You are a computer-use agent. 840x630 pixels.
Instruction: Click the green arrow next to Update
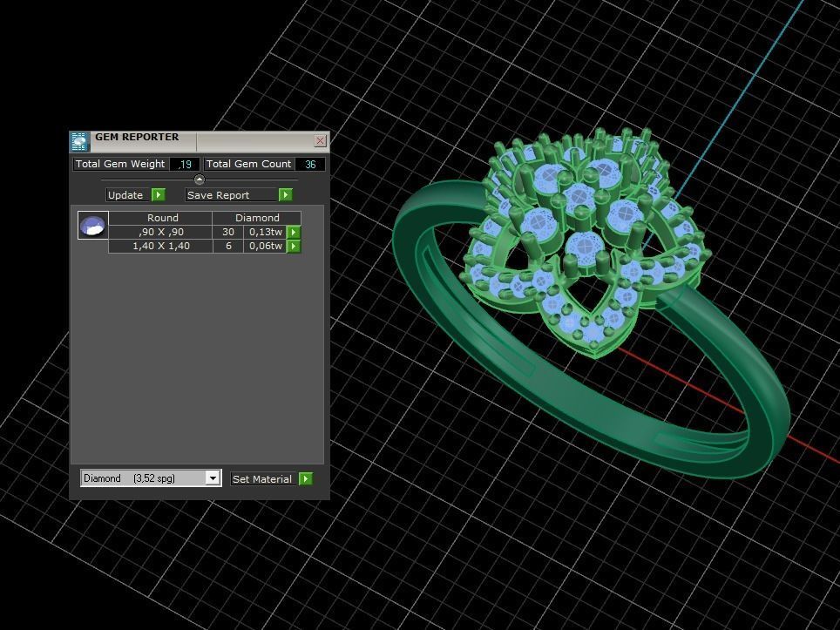(x=159, y=195)
